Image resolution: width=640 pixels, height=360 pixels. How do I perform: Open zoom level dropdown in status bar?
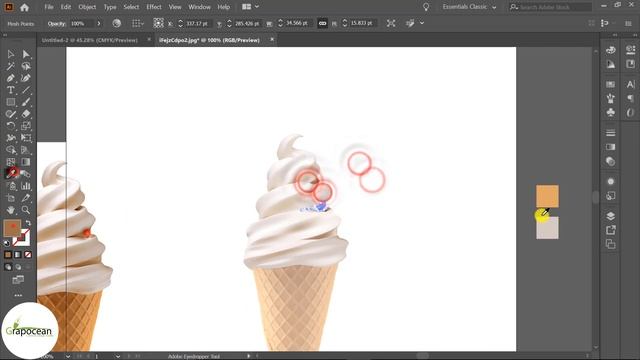[x=68, y=356]
